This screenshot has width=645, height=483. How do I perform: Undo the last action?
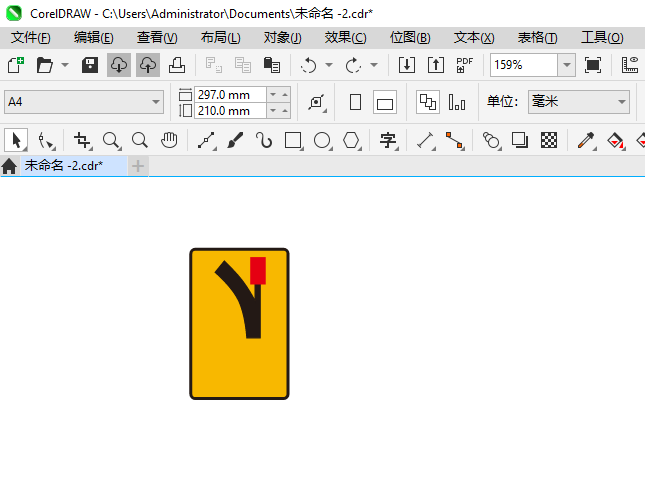point(309,65)
